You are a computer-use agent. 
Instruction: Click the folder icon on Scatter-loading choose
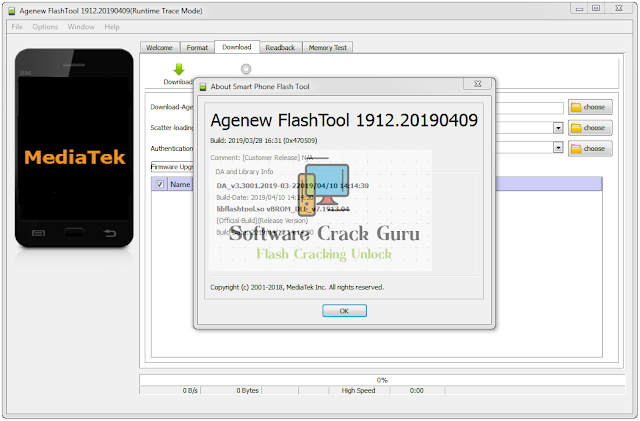point(576,128)
